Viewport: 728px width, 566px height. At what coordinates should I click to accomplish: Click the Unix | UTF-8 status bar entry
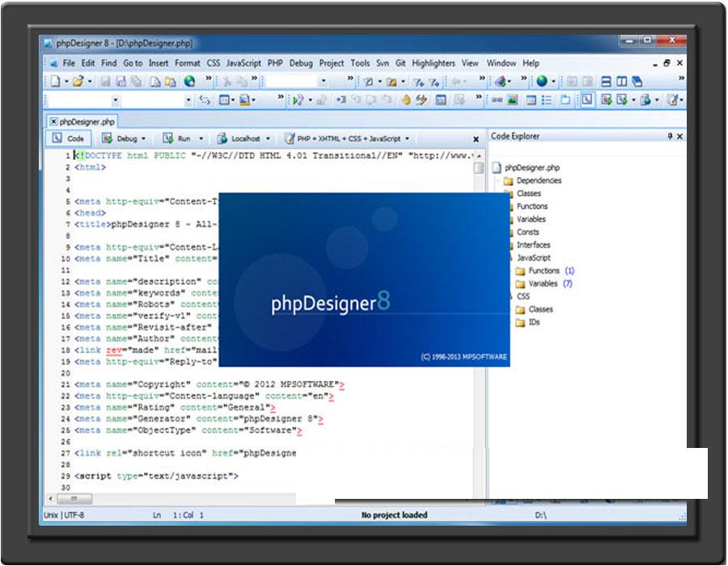pos(64,515)
